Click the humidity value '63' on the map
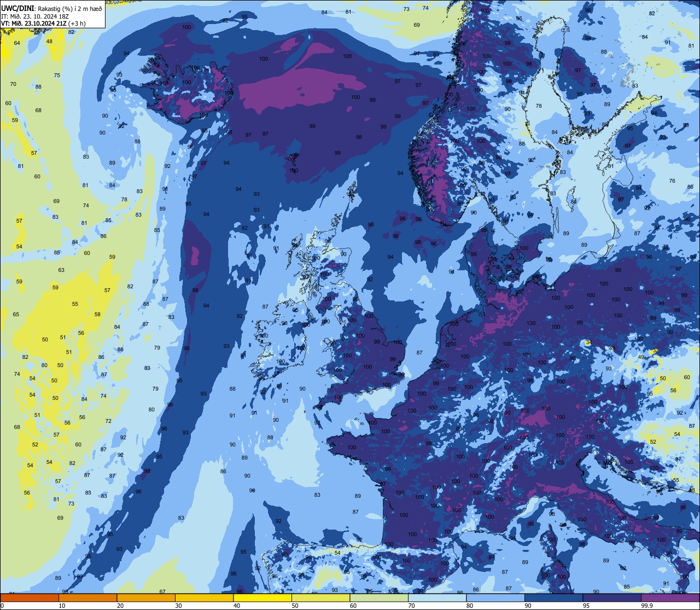Screen dimensions: 700x610 (x=61, y=270)
